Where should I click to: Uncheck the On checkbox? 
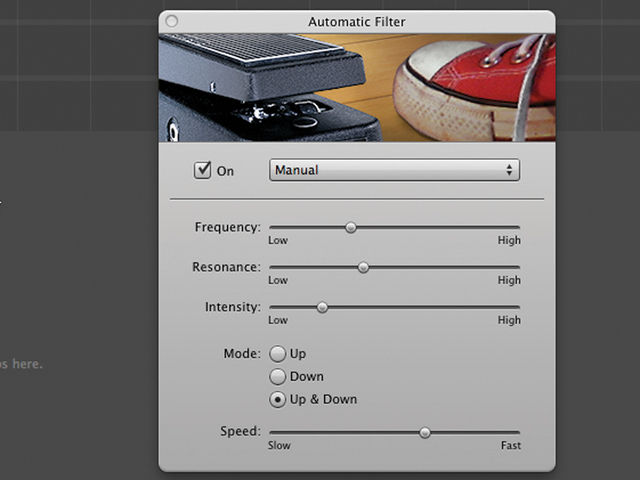point(202,170)
